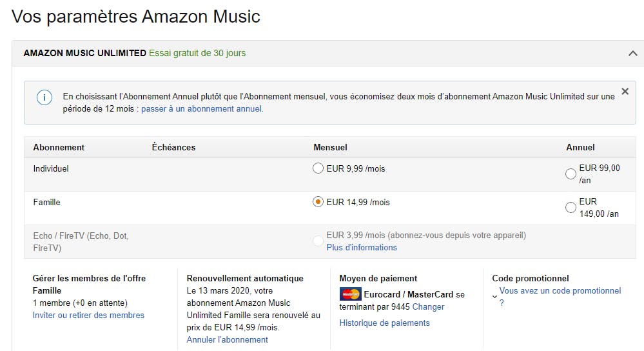Image resolution: width=644 pixels, height=351 pixels.
Task: Open the 'Plus d'informations' link
Action: point(362,247)
